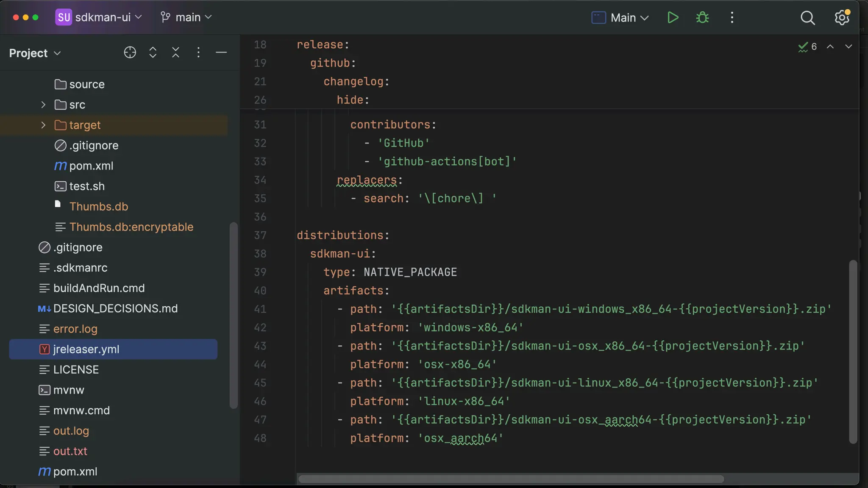Start debugging with the bug icon
Image resolution: width=868 pixels, height=488 pixels.
[x=702, y=17]
